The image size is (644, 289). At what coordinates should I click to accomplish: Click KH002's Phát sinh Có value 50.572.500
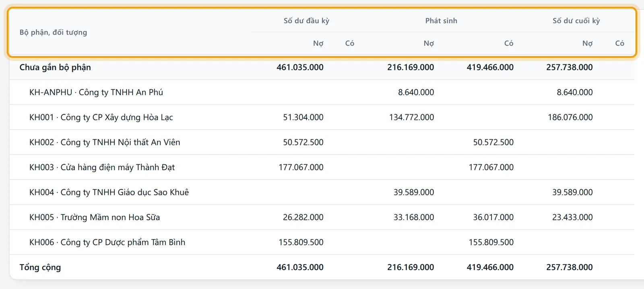493,142
